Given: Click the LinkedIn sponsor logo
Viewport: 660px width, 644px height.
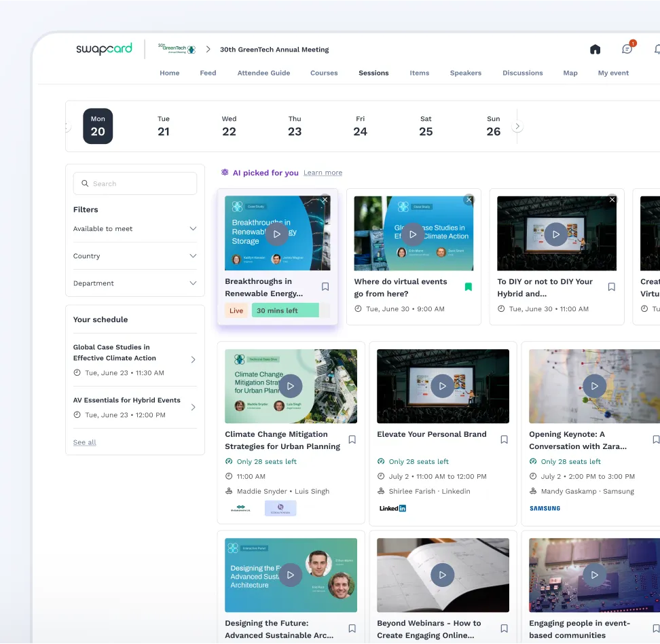Looking at the screenshot, I should (x=392, y=508).
